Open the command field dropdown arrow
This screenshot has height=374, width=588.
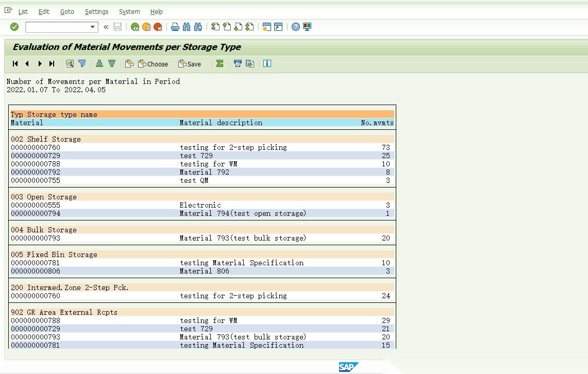92,27
